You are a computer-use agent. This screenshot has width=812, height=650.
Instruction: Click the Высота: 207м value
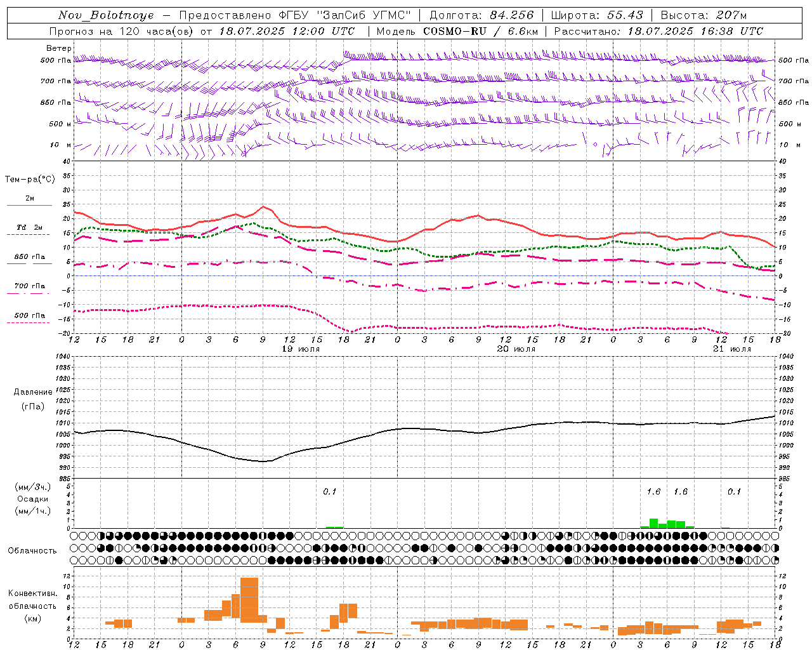click(x=704, y=15)
